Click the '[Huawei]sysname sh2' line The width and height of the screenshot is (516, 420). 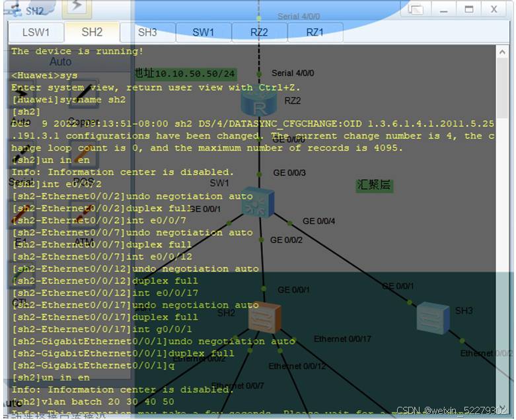click(x=69, y=100)
